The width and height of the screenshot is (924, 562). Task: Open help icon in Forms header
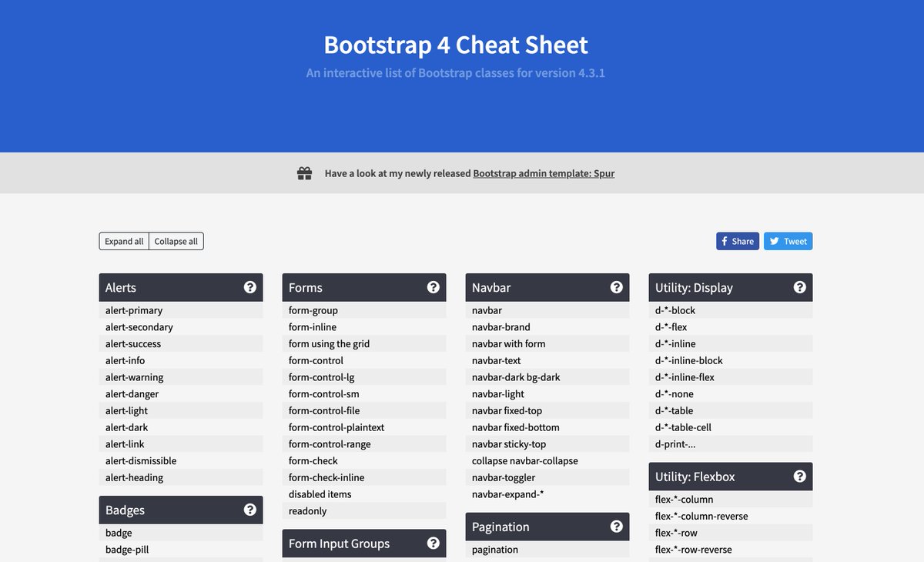[x=434, y=287]
